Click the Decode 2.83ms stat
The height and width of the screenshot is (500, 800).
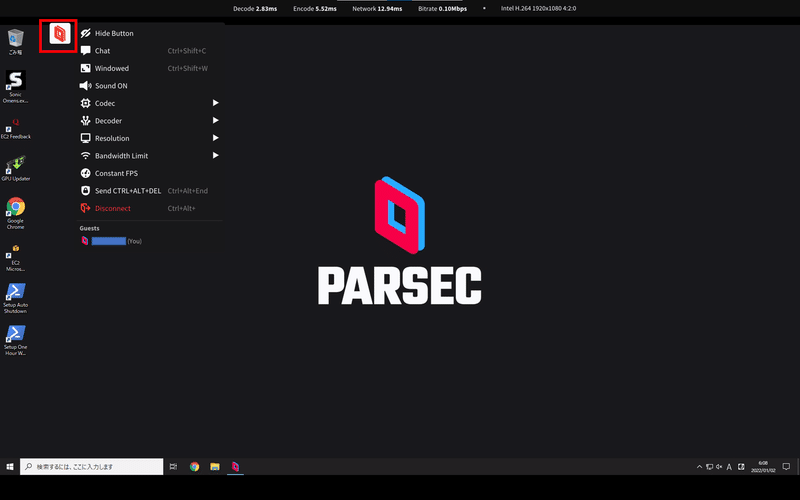tap(255, 9)
